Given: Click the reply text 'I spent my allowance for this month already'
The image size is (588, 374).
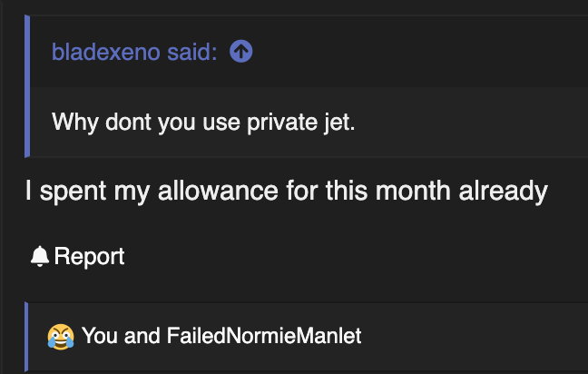Looking at the screenshot, I should (x=287, y=192).
